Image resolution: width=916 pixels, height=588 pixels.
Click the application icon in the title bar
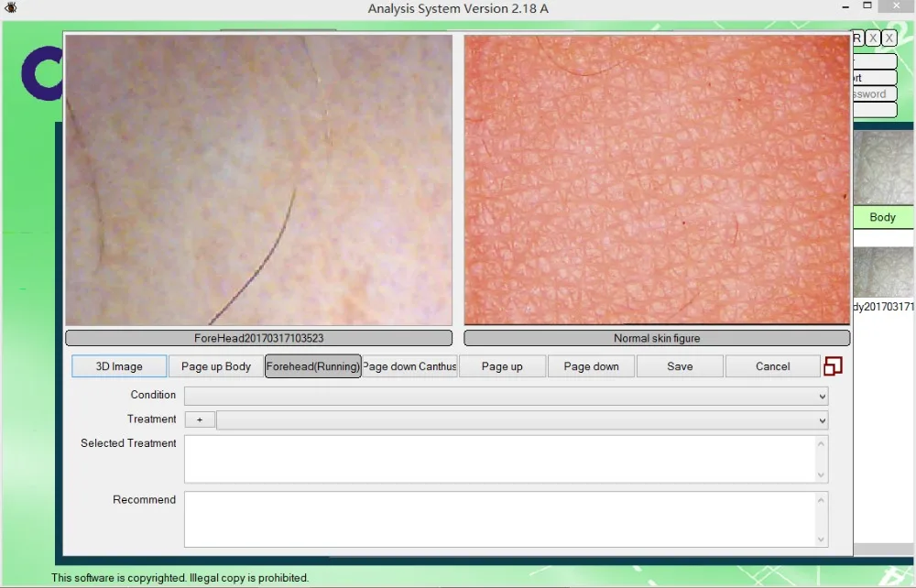pos(10,7)
